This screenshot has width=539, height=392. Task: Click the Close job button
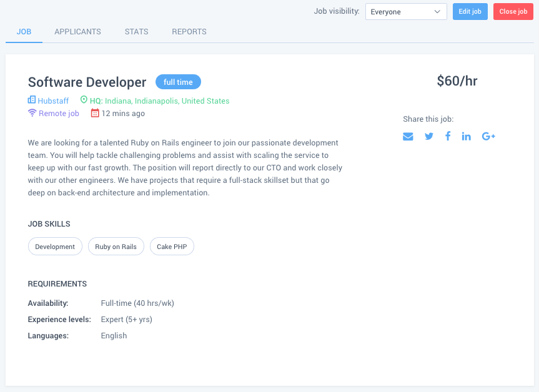pyautogui.click(x=513, y=12)
